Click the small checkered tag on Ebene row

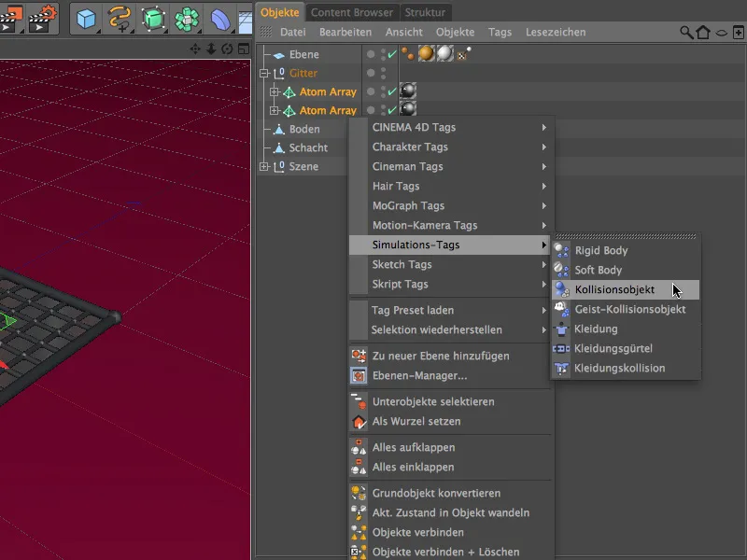click(464, 54)
